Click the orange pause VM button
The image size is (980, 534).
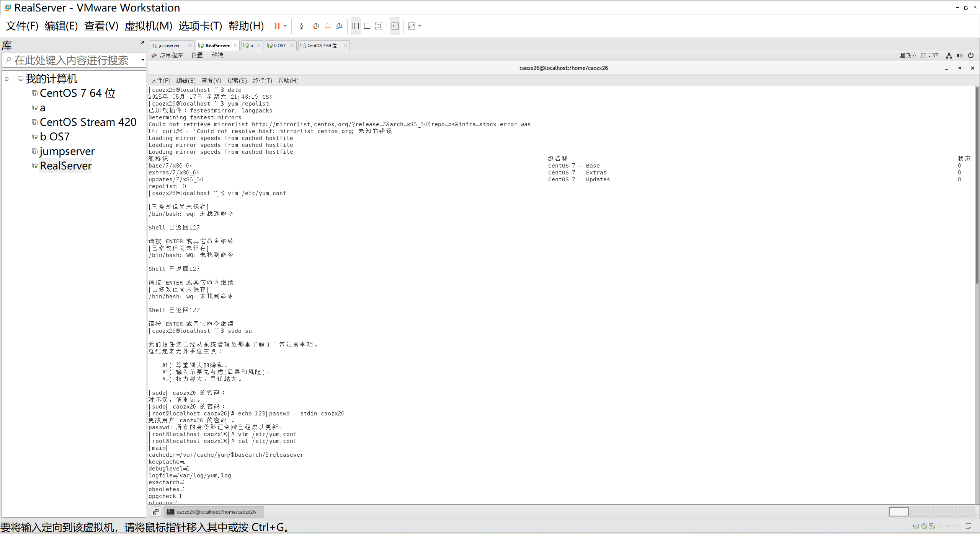coord(277,26)
